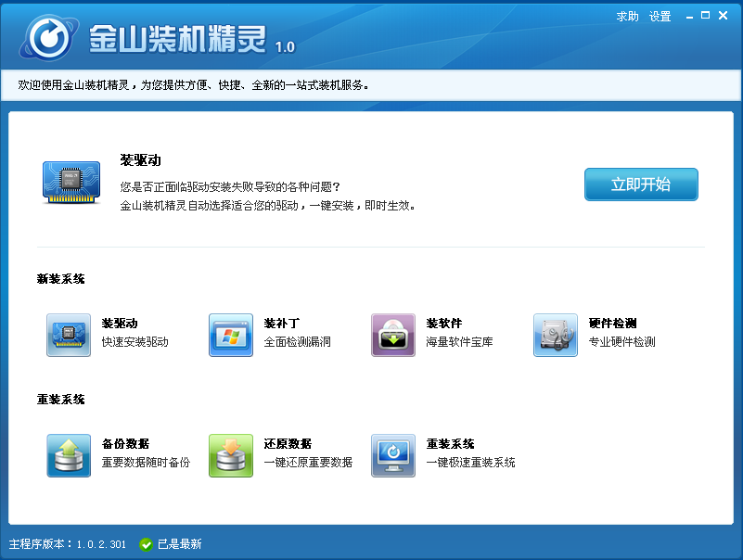The width and height of the screenshot is (743, 560).
Task: Open the 装软件 software download icon
Action: click(x=393, y=335)
